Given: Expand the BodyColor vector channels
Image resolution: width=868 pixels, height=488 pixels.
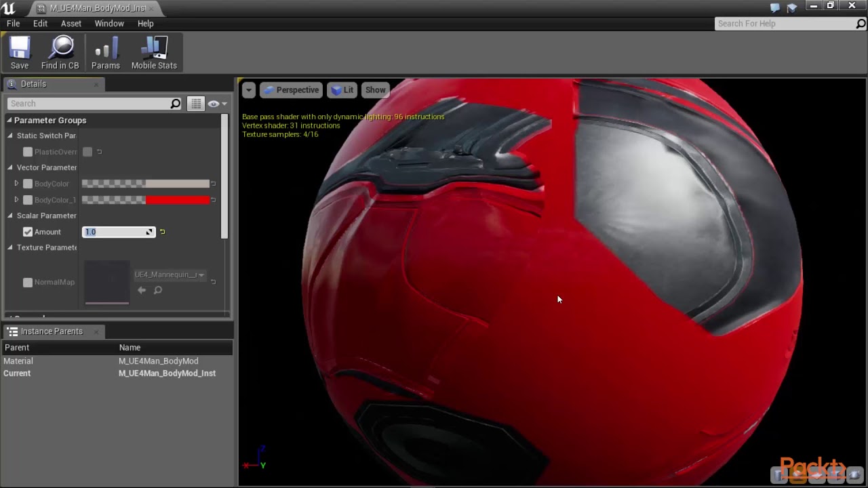Looking at the screenshot, I should 16,184.
